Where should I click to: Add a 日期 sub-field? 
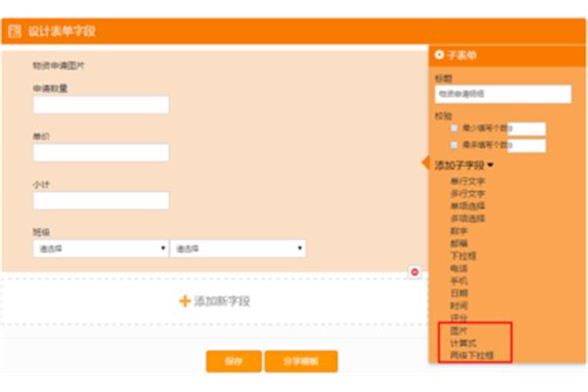459,293
